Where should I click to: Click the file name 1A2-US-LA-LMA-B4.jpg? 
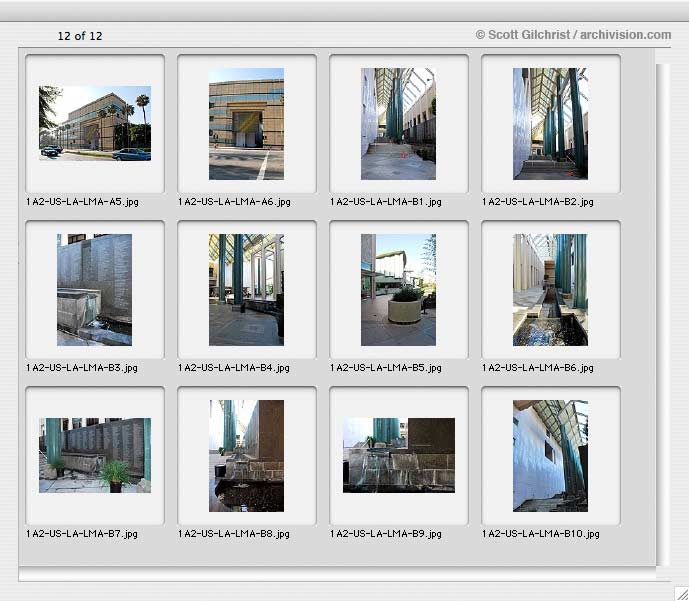pyautogui.click(x=234, y=368)
